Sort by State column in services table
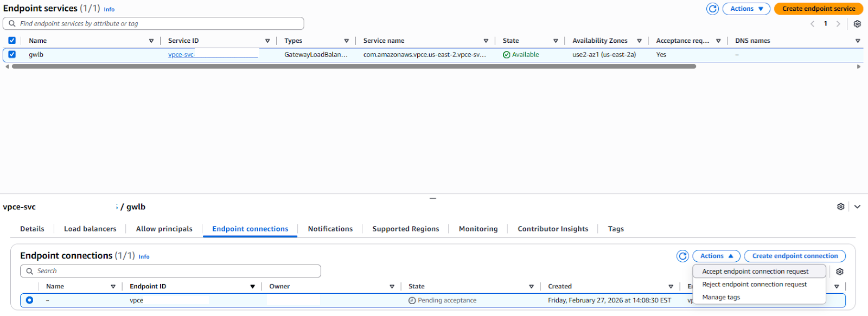The width and height of the screenshot is (868, 316). (x=510, y=41)
